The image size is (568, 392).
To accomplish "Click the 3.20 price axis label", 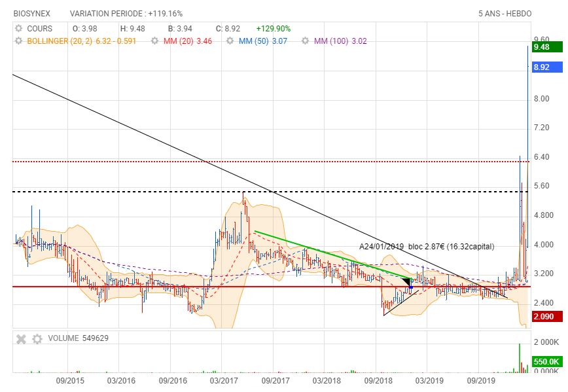I will click(x=544, y=274).
